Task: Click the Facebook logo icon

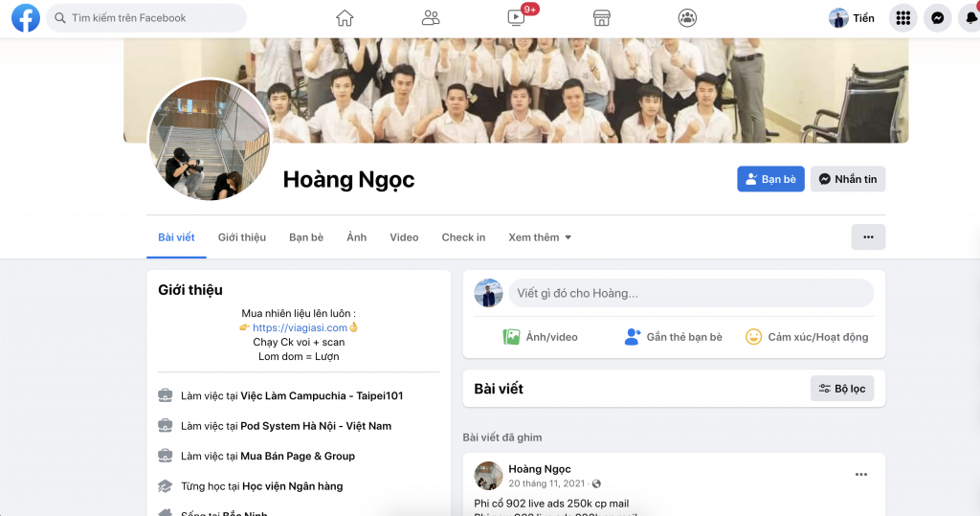Action: tap(25, 18)
